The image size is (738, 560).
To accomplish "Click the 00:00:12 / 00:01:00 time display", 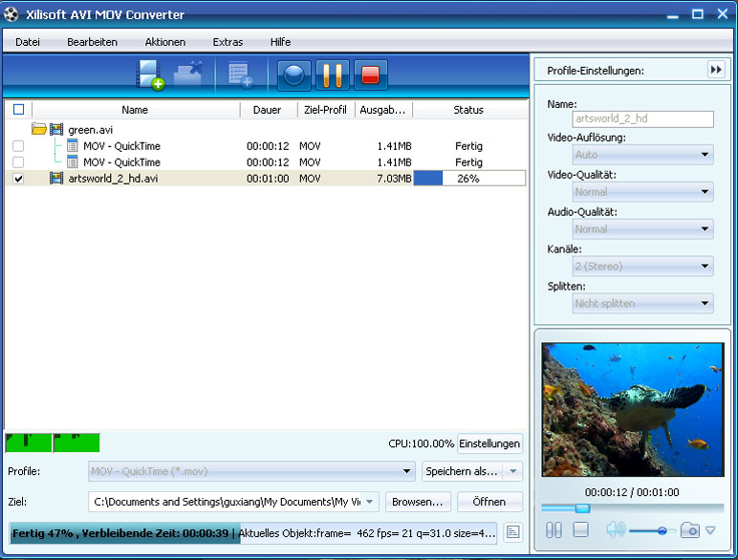I will [x=632, y=492].
